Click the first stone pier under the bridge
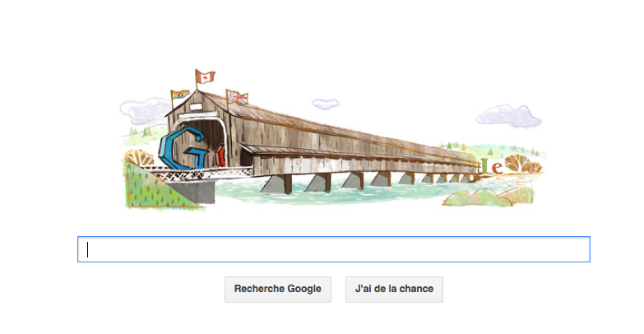The width and height of the screenshot is (644, 334). 276,184
